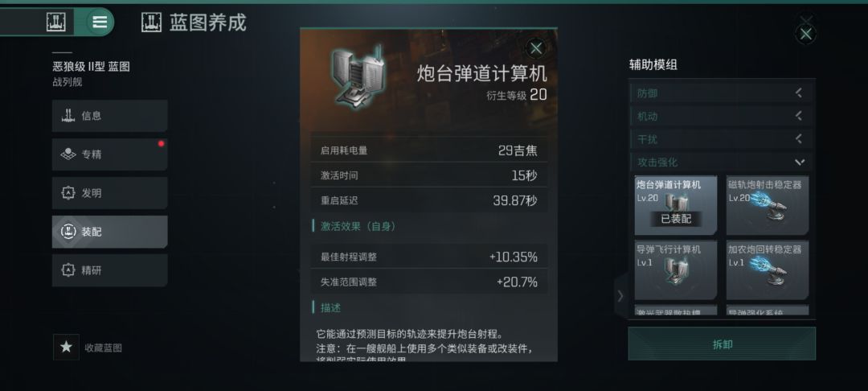This screenshot has width=868, height=391.
Task: Click the 拆卸 unequip button
Action: (x=722, y=344)
